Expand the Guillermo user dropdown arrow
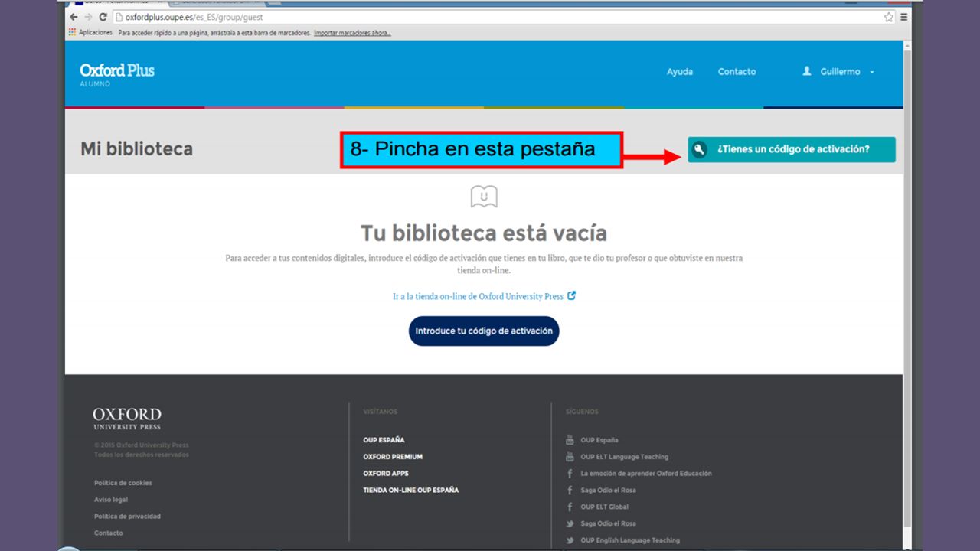Viewport: 980px width, 551px height. click(872, 72)
